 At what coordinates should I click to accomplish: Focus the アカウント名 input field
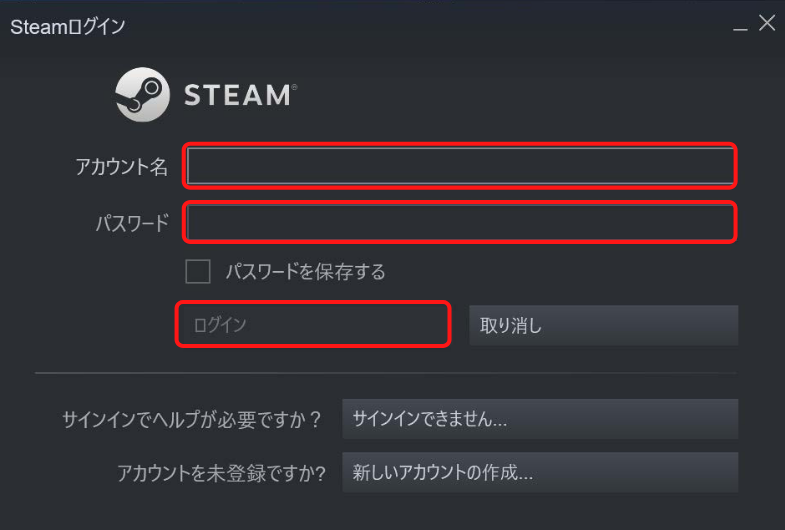[460, 166]
